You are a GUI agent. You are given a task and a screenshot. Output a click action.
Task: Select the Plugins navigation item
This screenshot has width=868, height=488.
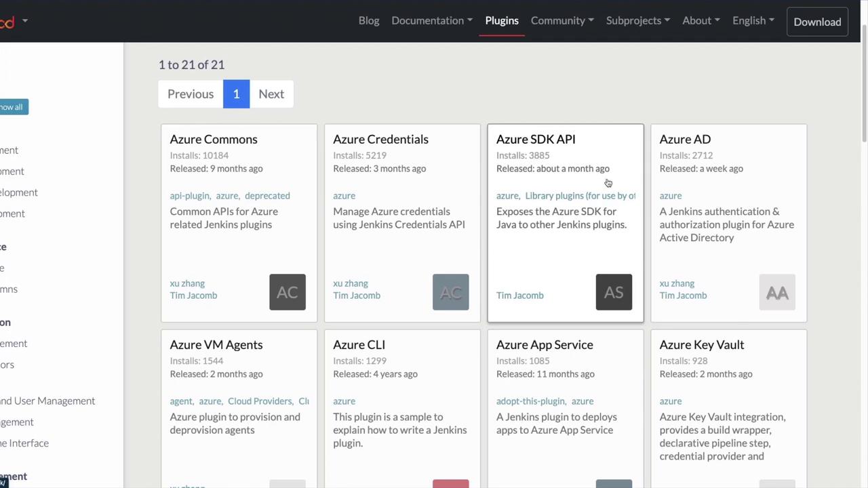(502, 20)
